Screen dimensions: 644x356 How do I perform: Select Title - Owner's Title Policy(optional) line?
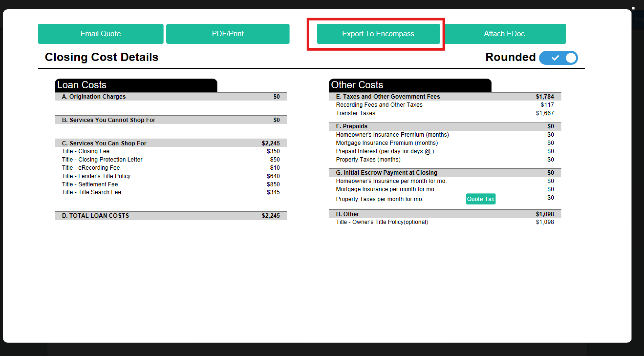[x=445, y=222]
